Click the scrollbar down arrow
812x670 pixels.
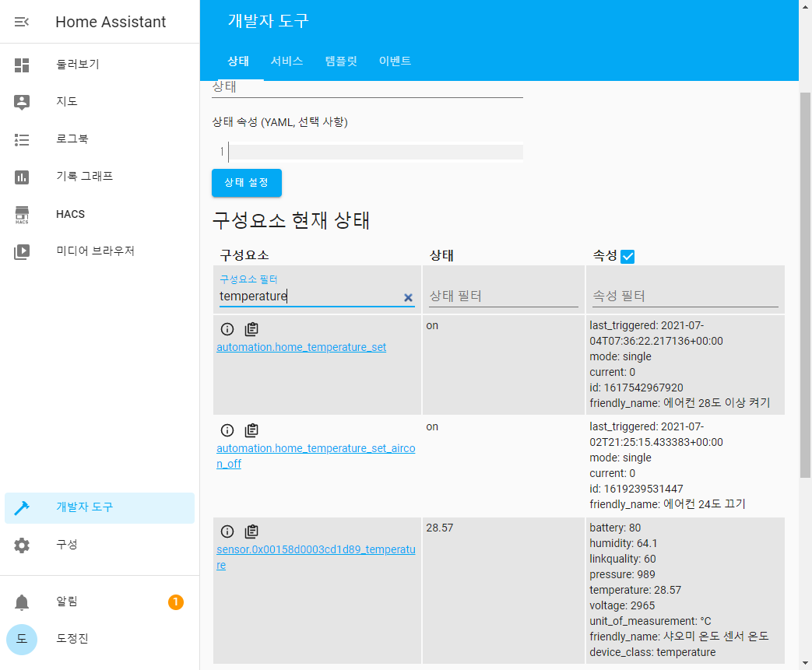coord(805,663)
